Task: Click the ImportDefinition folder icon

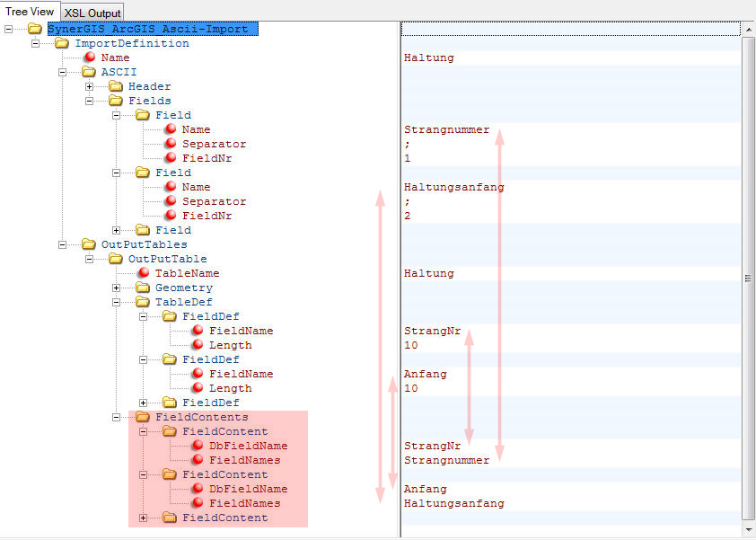Action: coord(62,43)
